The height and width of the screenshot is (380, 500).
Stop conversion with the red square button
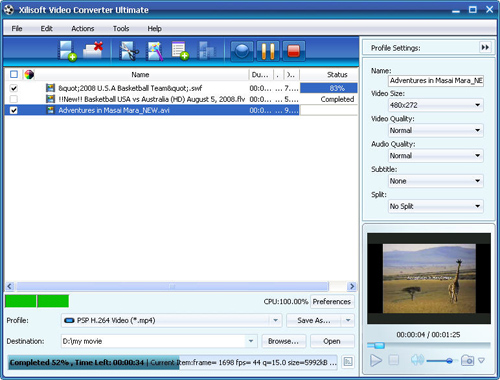coord(294,51)
